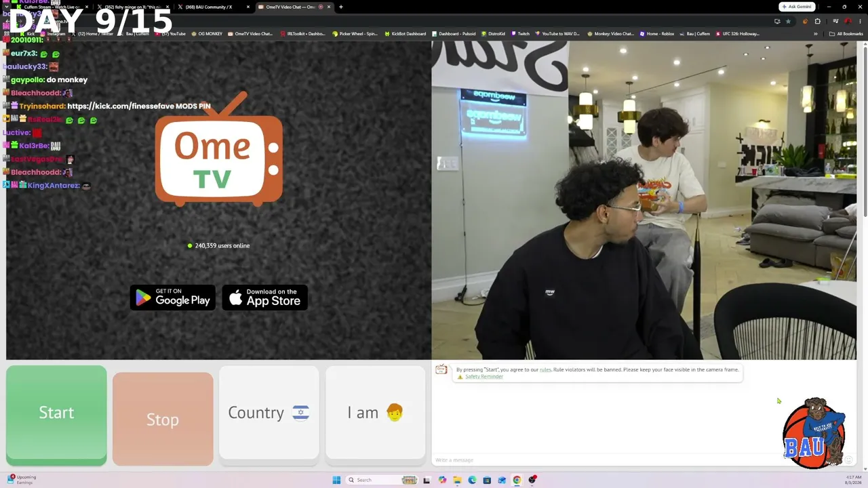Open File Explorer from the taskbar
868x488 pixels.
click(x=457, y=480)
